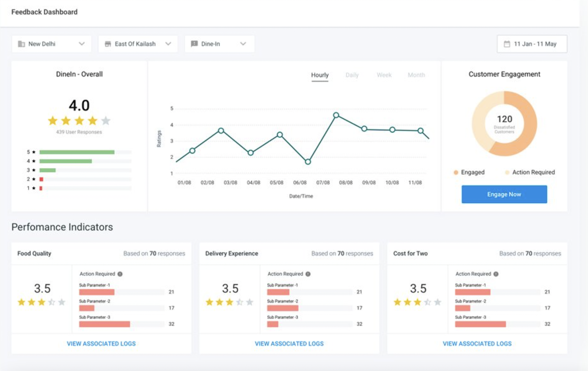
Task: Expand the New Delhi city dropdown
Action: click(82, 44)
